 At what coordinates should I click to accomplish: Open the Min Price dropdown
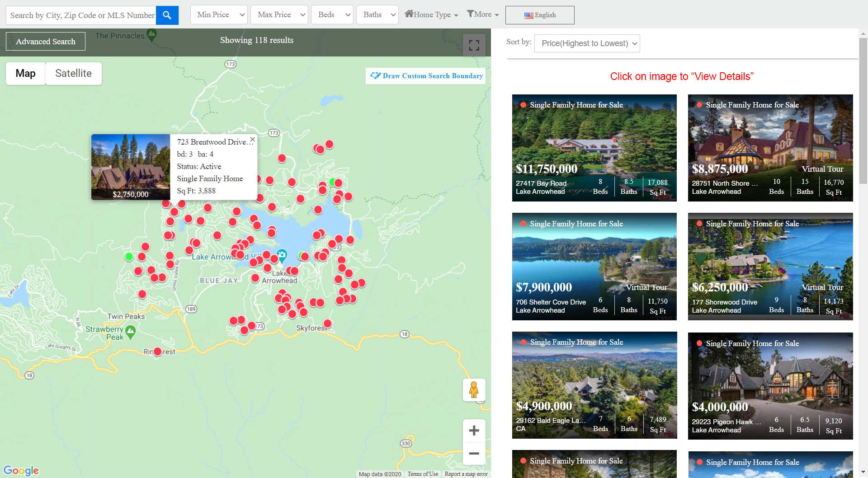219,15
